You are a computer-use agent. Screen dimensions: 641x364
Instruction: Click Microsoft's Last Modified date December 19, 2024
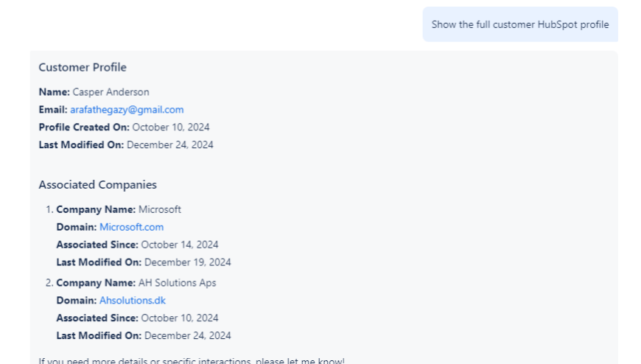tap(188, 262)
